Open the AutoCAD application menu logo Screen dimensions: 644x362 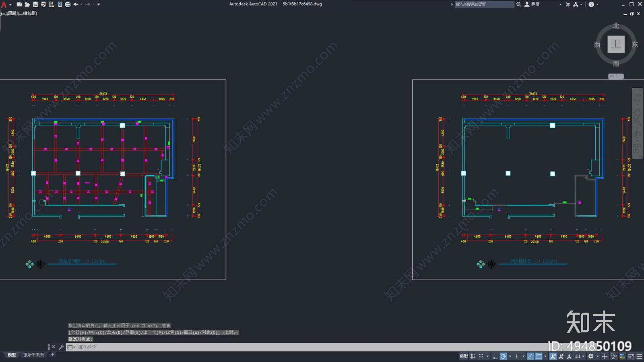point(4,4)
